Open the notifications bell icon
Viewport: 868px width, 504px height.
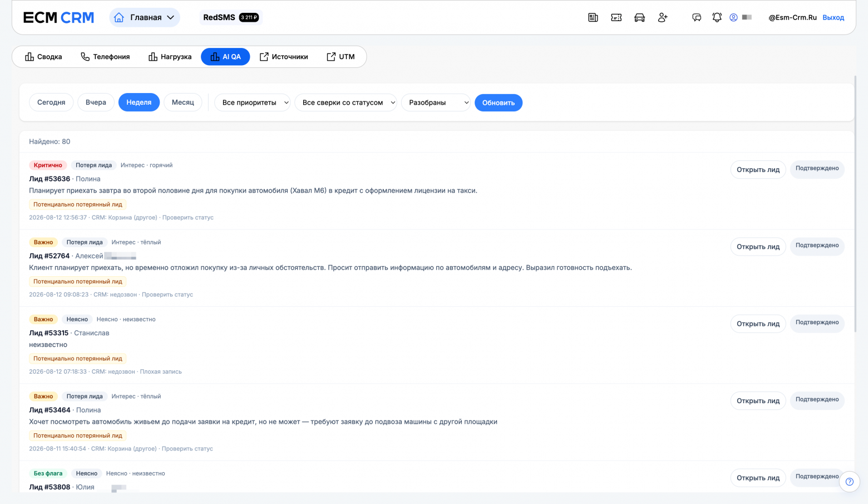point(717,18)
